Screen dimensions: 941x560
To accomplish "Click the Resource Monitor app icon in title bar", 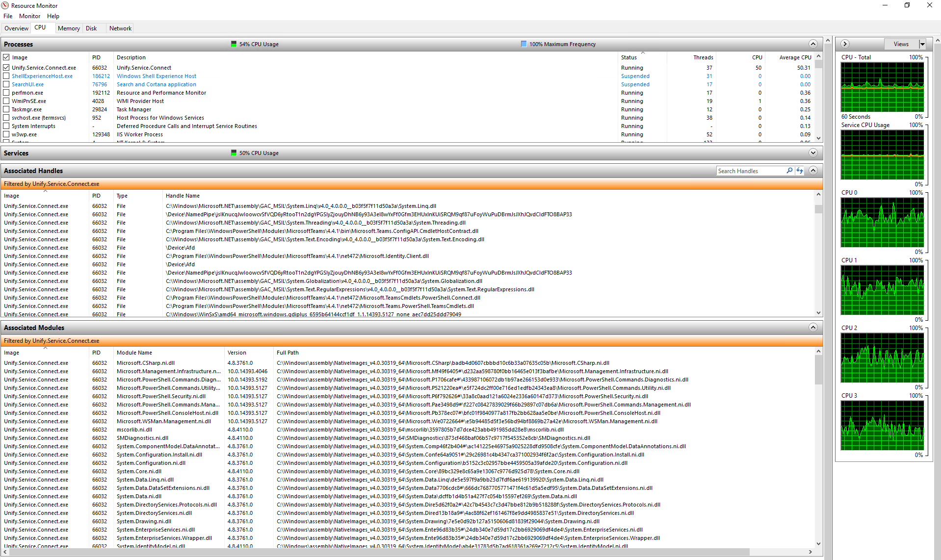I will pyautogui.click(x=5, y=5).
